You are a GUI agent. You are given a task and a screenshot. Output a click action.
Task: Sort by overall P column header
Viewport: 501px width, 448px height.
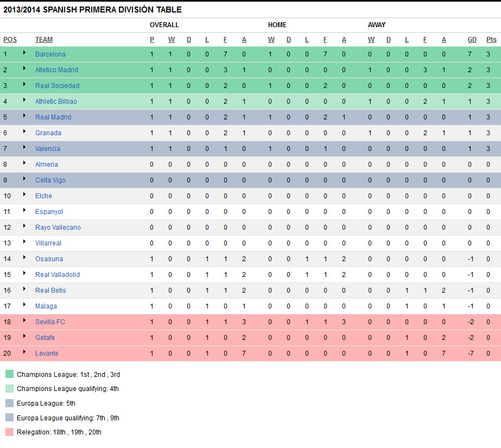(x=152, y=40)
